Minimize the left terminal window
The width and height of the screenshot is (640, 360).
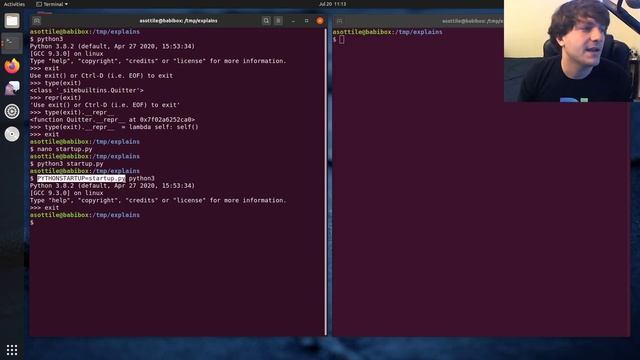click(293, 20)
